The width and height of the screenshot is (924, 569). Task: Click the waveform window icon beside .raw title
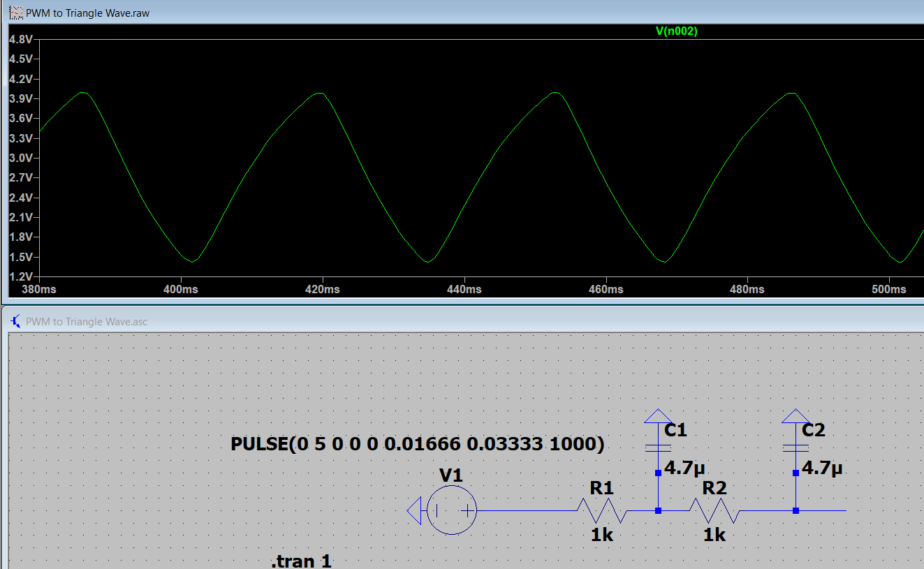[15, 13]
